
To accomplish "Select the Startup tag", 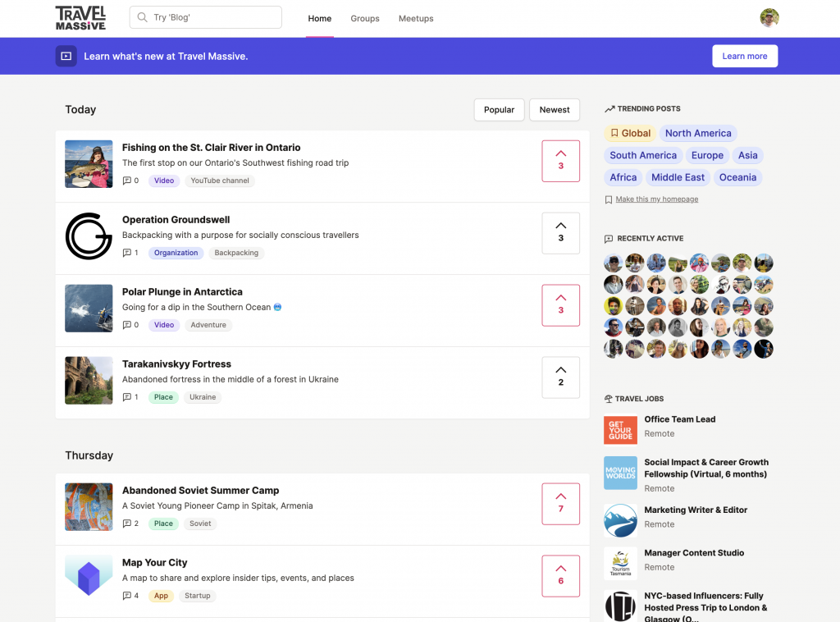I will pos(197,596).
